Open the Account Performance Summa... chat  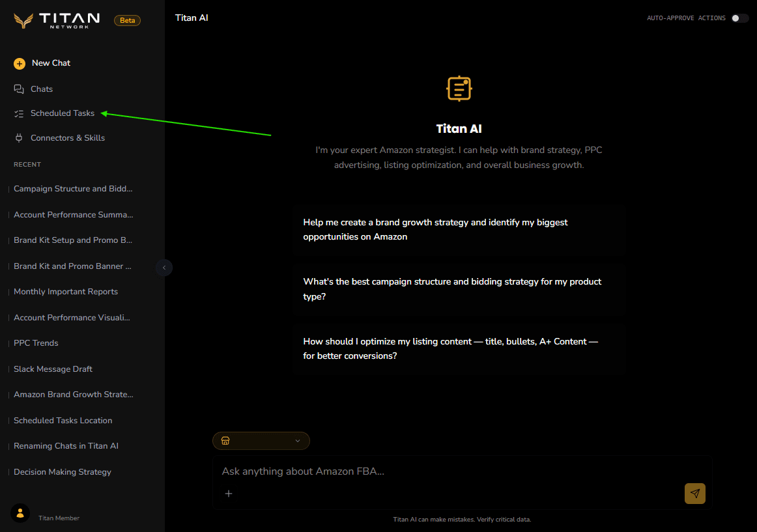click(x=74, y=215)
